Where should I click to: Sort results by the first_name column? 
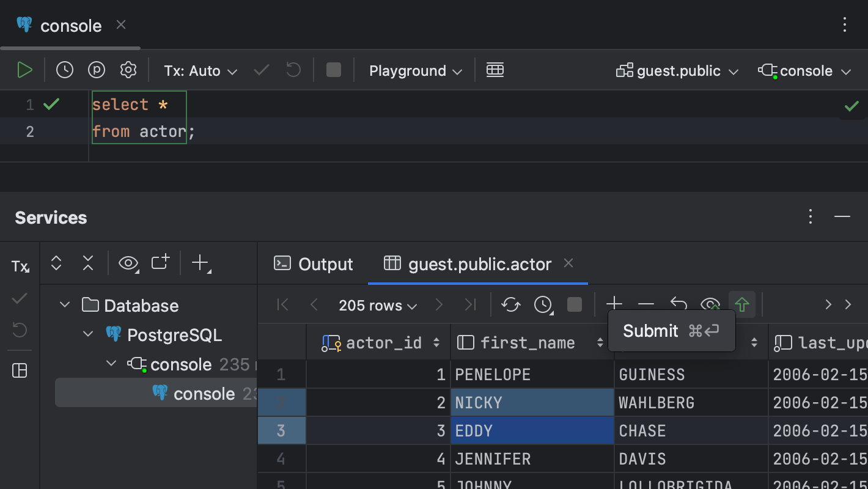[x=600, y=342]
